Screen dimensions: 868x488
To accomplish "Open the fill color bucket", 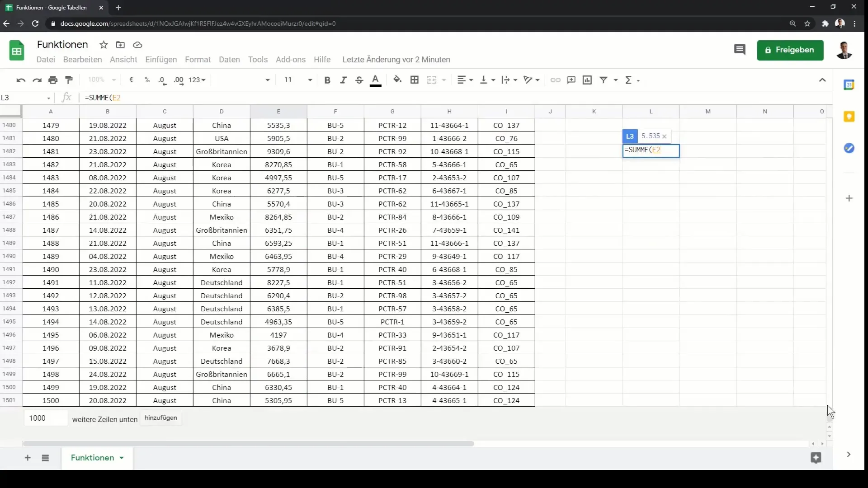I will [x=397, y=80].
